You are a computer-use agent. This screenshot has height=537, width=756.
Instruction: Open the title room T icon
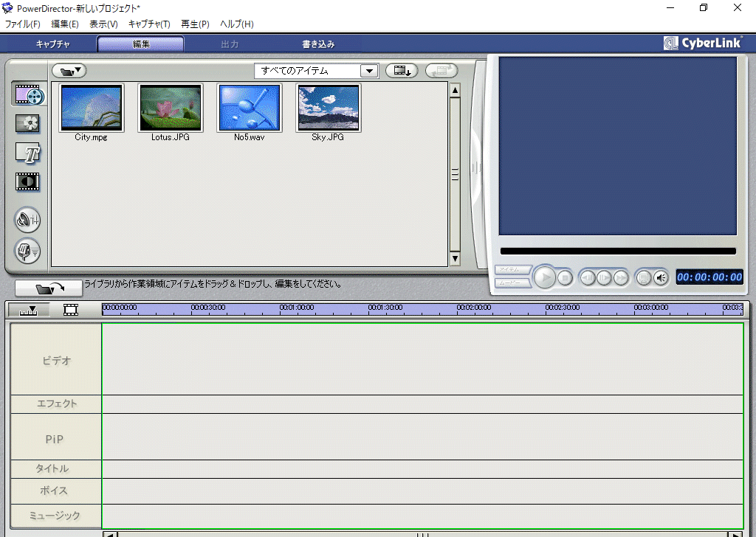tap(28, 153)
